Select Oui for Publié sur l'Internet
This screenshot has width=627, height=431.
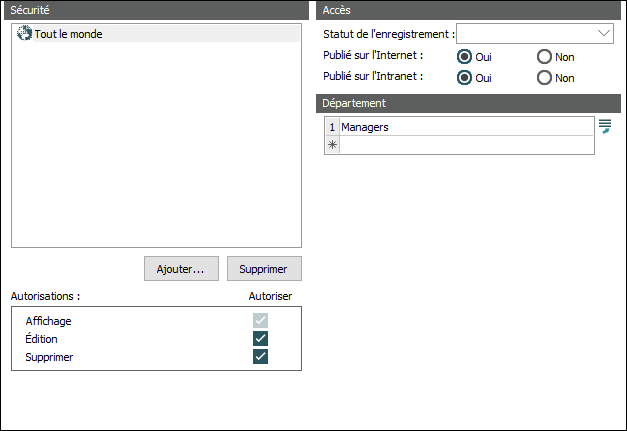465,57
